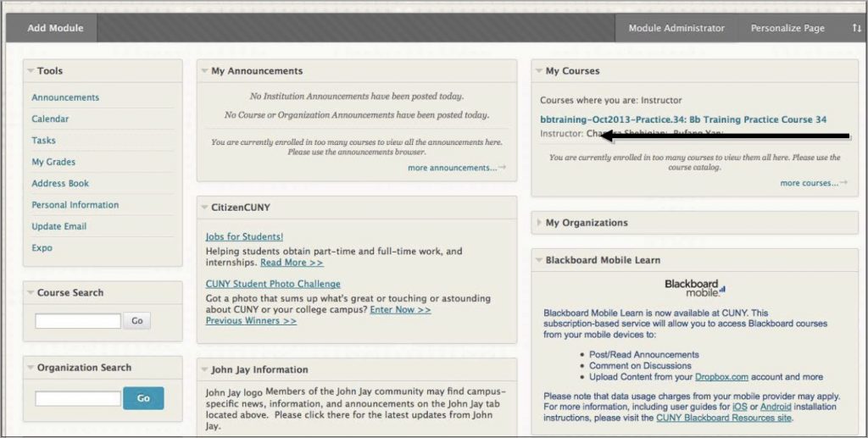Open the Address Book
Viewport: 868px width, 438px height.
(60, 184)
